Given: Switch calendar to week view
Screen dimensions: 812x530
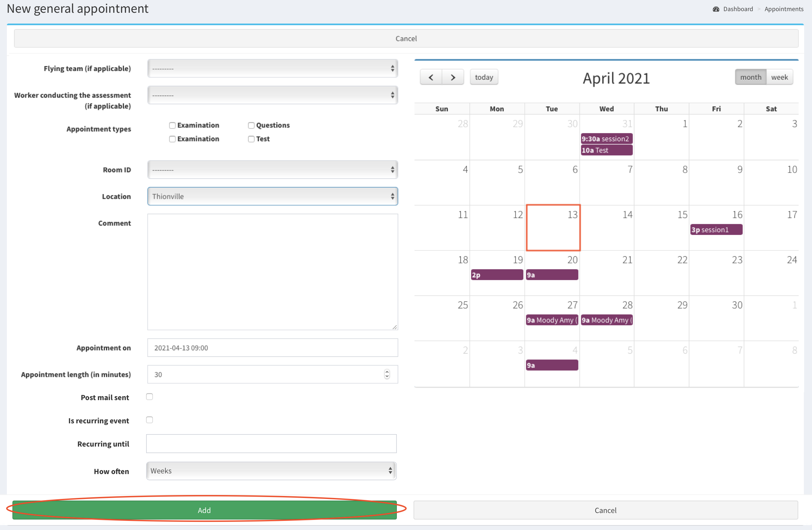Looking at the screenshot, I should pyautogui.click(x=779, y=77).
